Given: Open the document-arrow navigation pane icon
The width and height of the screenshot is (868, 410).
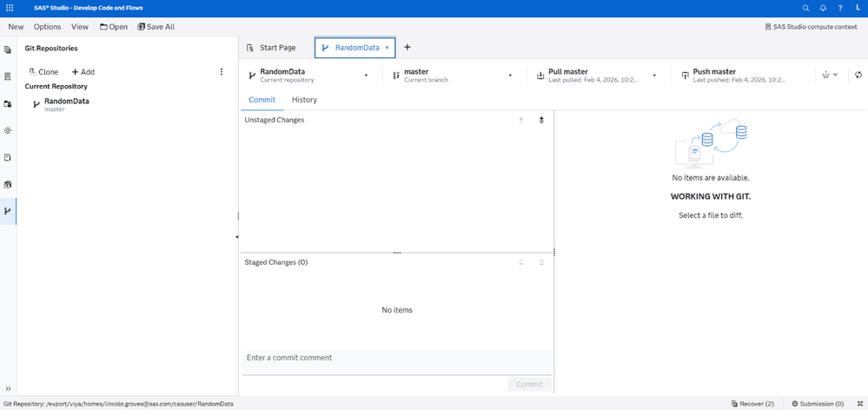Looking at the screenshot, I should point(8,158).
